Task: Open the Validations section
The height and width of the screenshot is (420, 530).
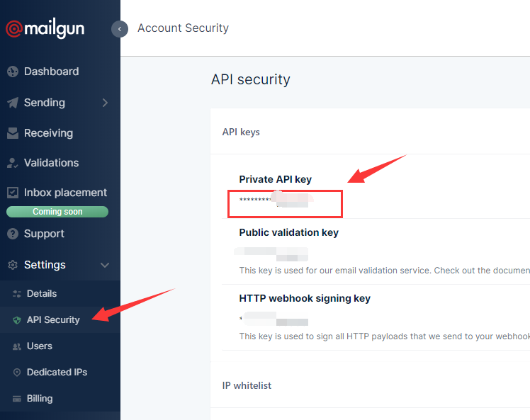Action: 52,163
